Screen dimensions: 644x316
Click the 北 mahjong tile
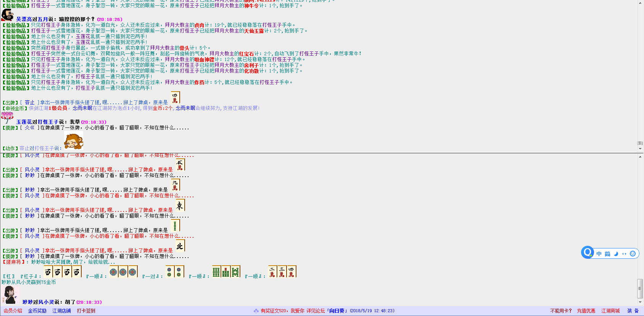[180, 245]
